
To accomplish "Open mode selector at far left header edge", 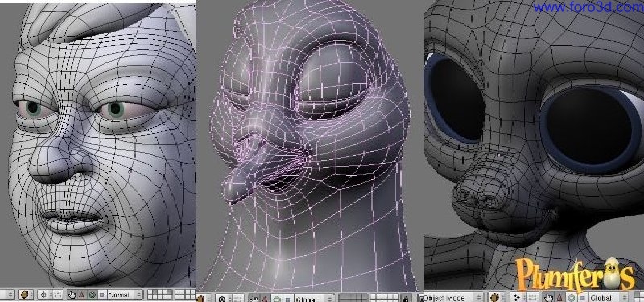I will (x=7, y=295).
